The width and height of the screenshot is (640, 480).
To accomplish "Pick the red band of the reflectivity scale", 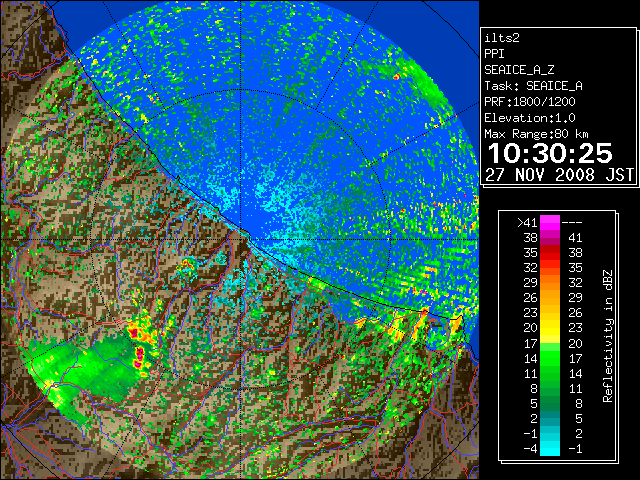I will 550,253.
